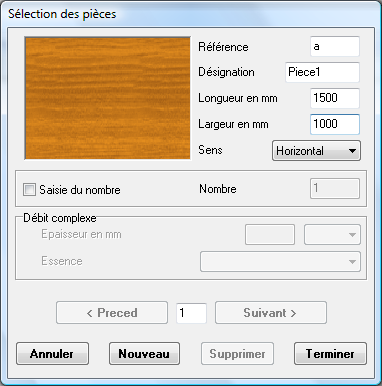Select the Désignation text field
Viewport: 382px width, 386px height.
pyautogui.click(x=322, y=72)
